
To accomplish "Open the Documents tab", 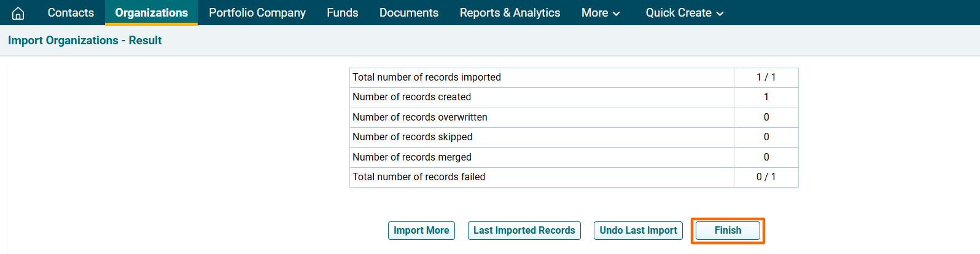I will click(x=408, y=13).
